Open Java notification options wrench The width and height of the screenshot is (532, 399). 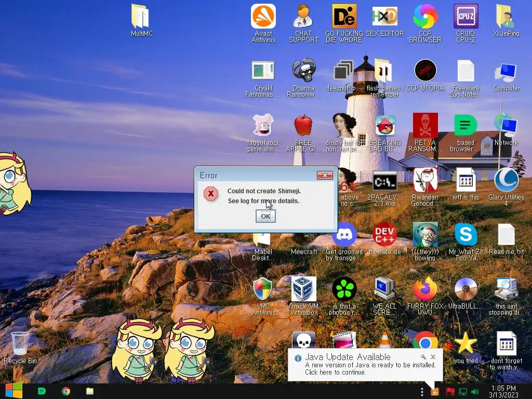click(x=423, y=356)
